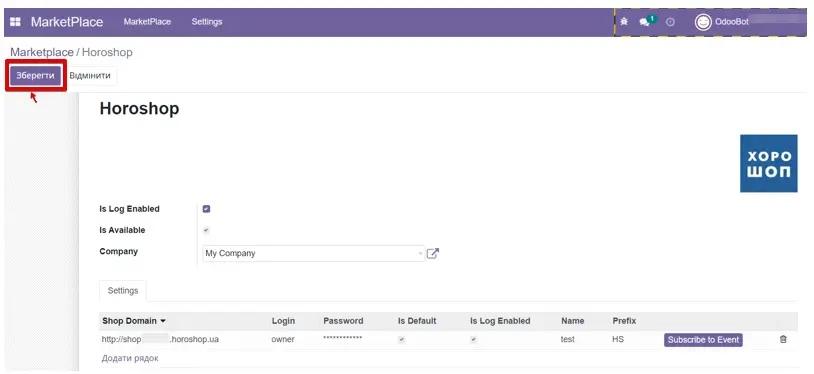
Task: Open the activities clock icon
Action: point(670,22)
